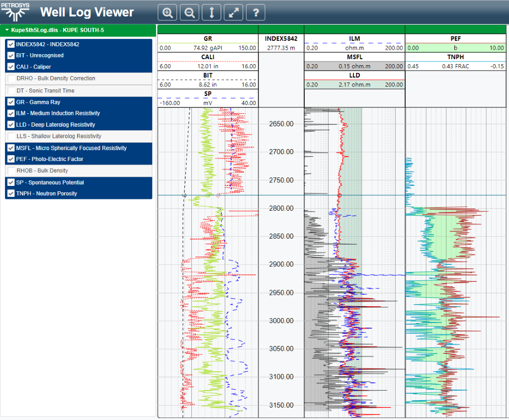
Task: Open help with the question mark icon
Action: click(x=255, y=13)
